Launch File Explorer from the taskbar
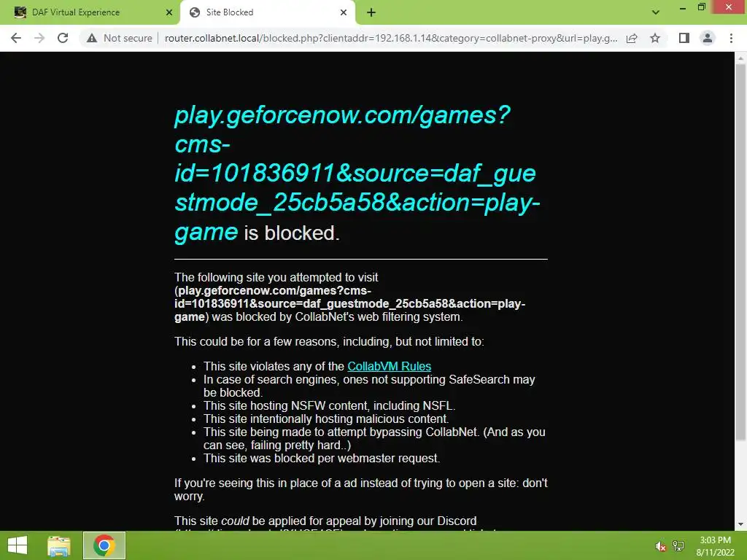This screenshot has height=560, width=747. [59, 545]
